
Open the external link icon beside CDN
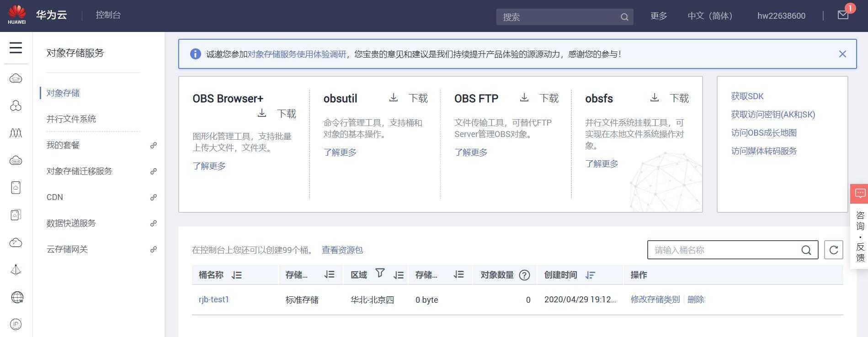[x=154, y=197]
